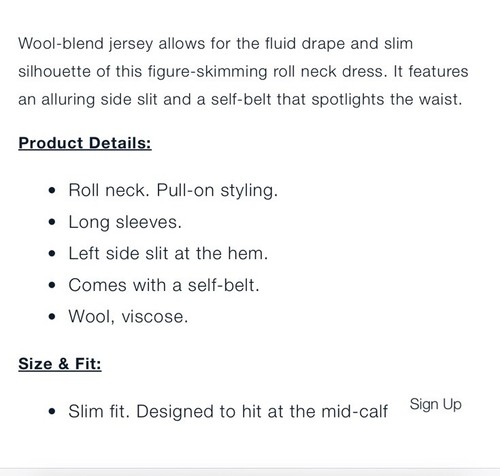The width and height of the screenshot is (500, 476).
Task: Select the Product Details heading
Action: (85, 143)
